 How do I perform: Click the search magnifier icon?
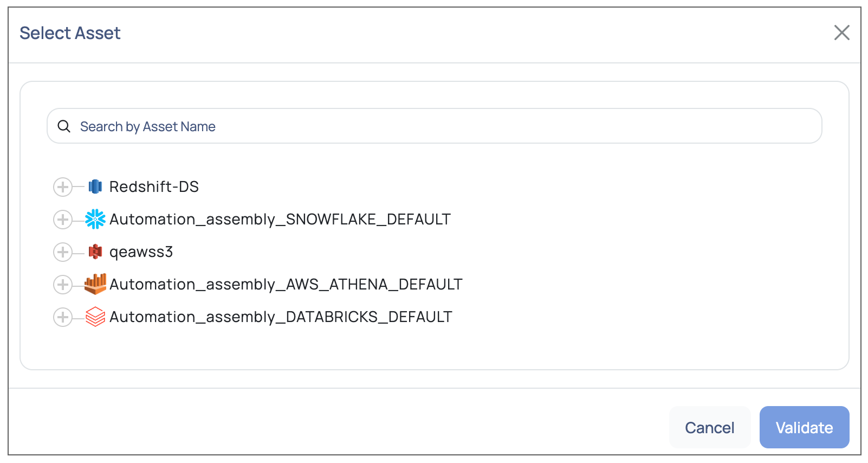[64, 126]
